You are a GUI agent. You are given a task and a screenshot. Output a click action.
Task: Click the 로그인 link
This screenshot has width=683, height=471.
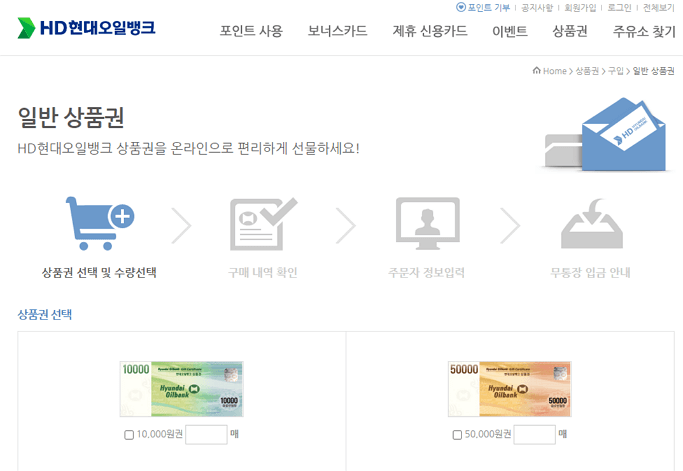coord(619,7)
